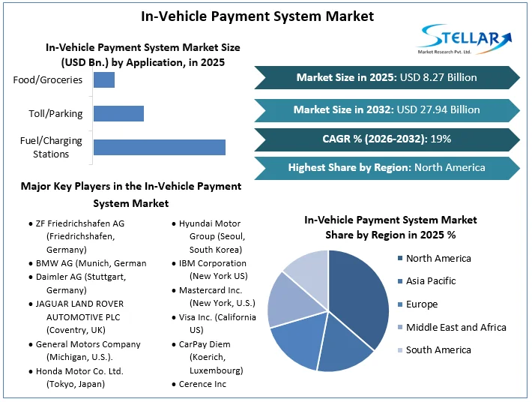
Task: Click the South America legend color square
Action: coord(400,350)
